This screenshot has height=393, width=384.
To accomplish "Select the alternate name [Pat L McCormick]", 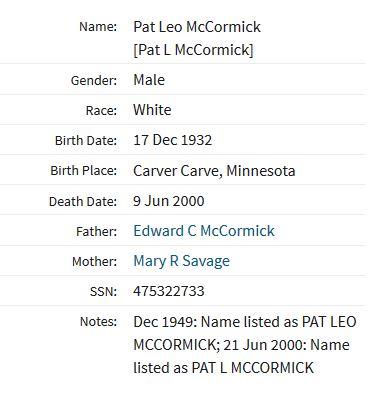I will [x=193, y=50].
